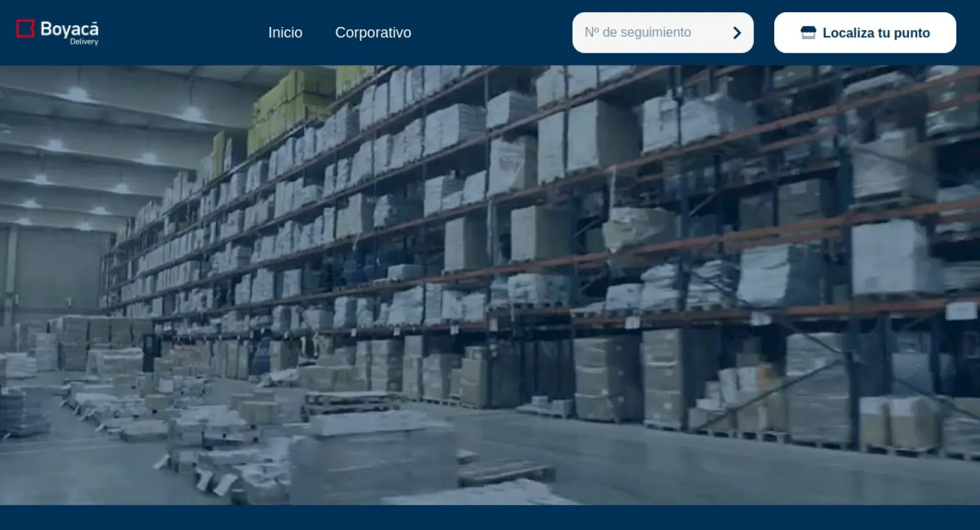Click the Localiza tu punto button

click(x=864, y=32)
